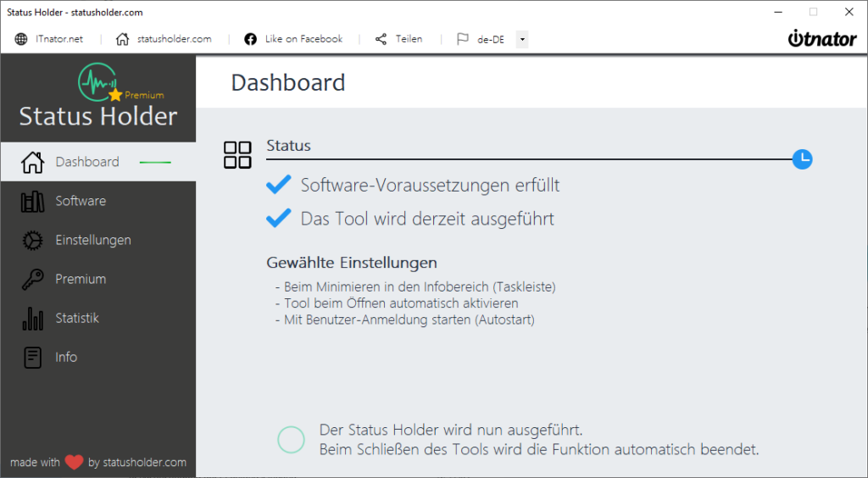
Task: Click the Dashboard page heading
Action: point(288,82)
